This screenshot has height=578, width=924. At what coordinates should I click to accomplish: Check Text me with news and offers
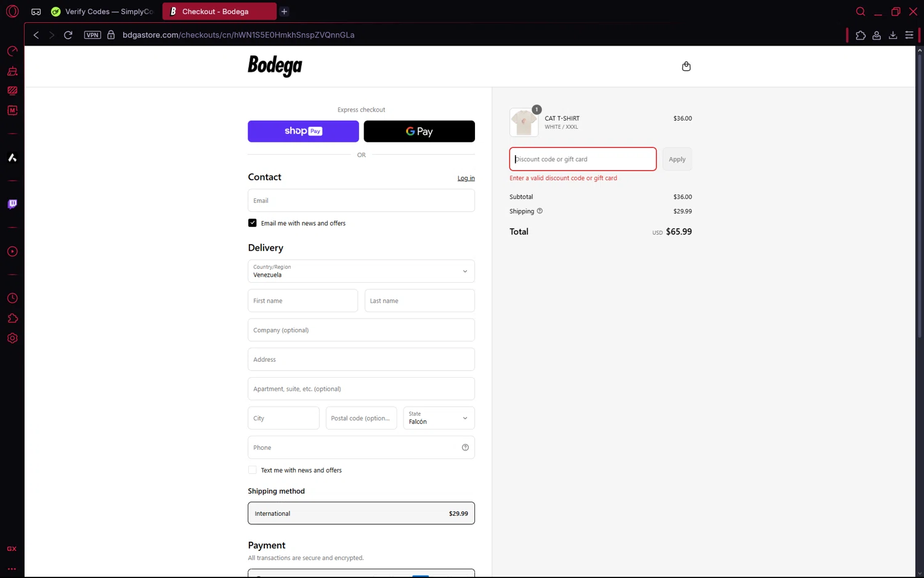[x=253, y=470]
